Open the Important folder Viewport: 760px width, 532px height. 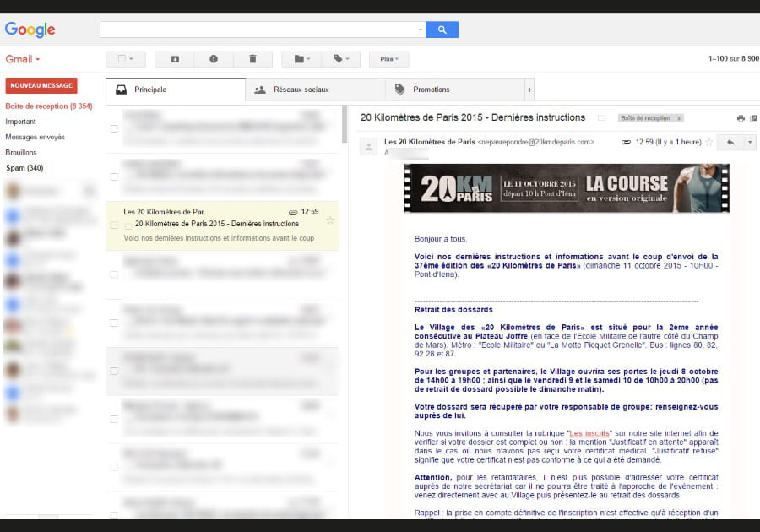tap(20, 122)
